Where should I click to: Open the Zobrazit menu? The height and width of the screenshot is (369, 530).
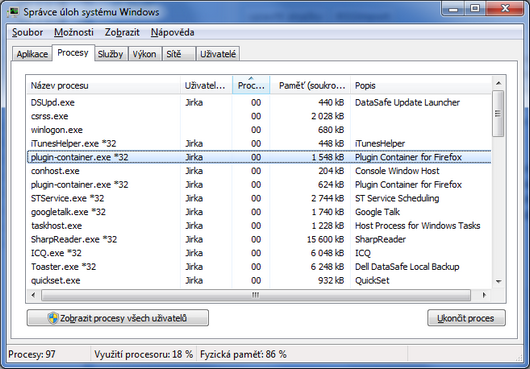(x=122, y=32)
